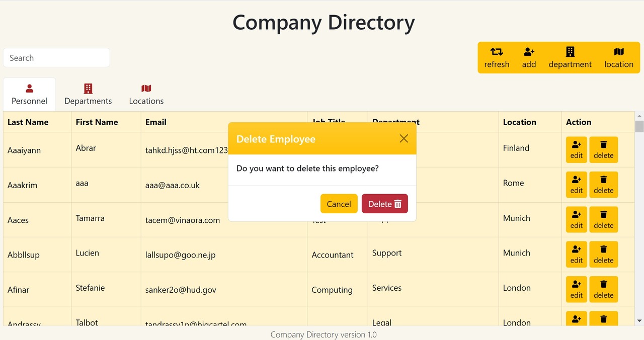Viewport: 644px width, 340px height.
Task: Click the Last Name column header
Action: pyautogui.click(x=28, y=122)
